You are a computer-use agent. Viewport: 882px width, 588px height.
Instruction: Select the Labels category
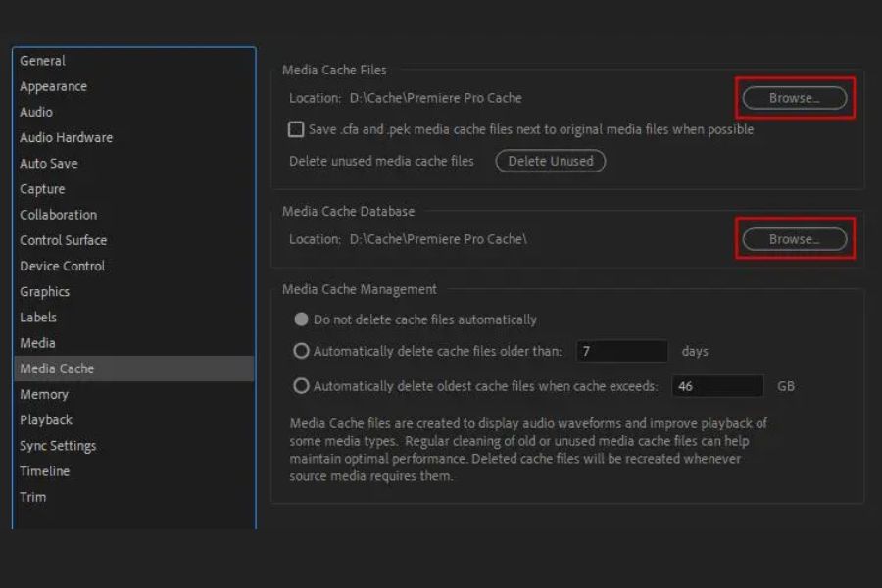pos(38,317)
